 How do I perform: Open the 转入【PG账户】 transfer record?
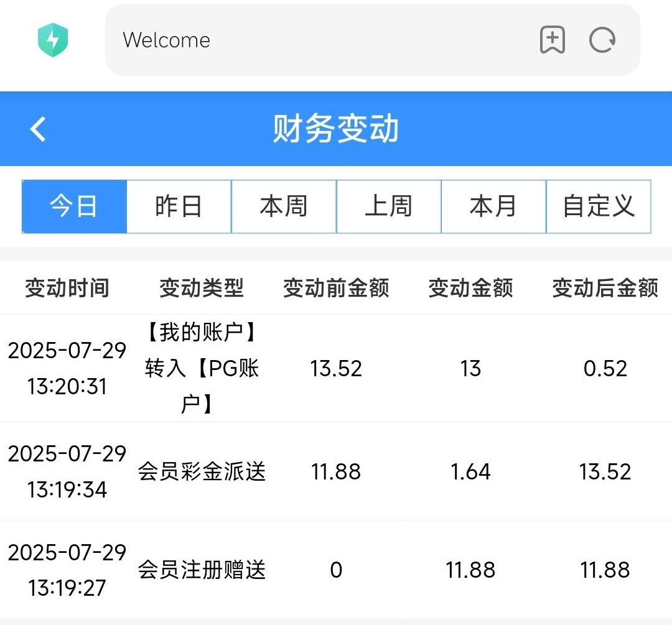(x=202, y=369)
